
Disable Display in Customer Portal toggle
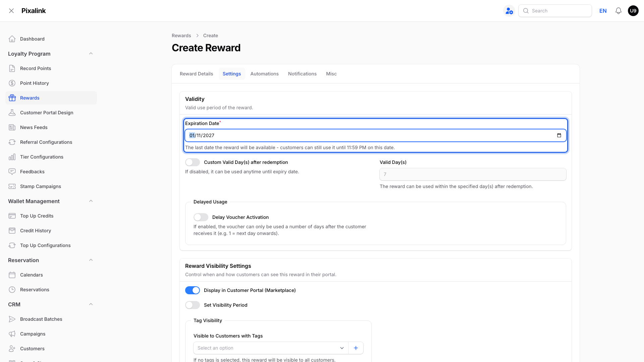(193, 290)
